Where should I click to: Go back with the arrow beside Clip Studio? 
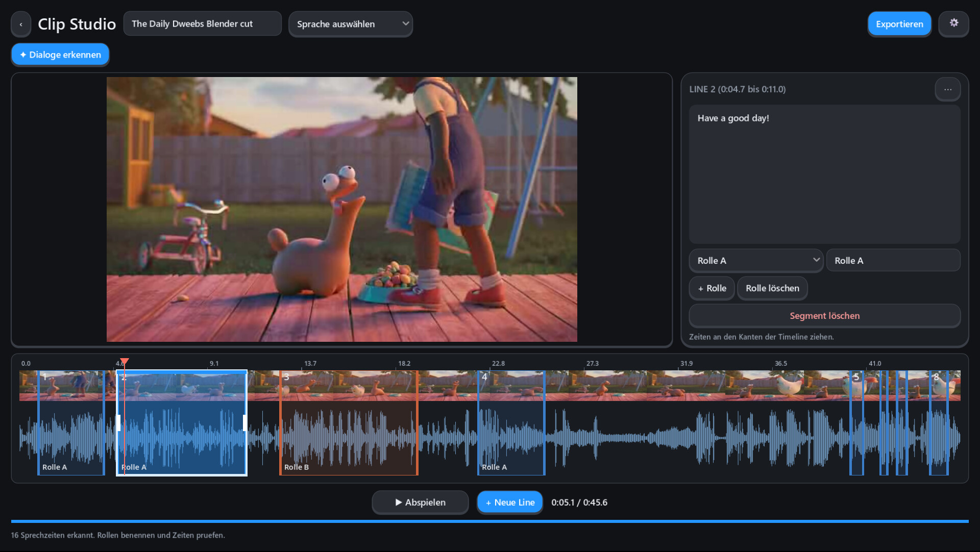21,24
